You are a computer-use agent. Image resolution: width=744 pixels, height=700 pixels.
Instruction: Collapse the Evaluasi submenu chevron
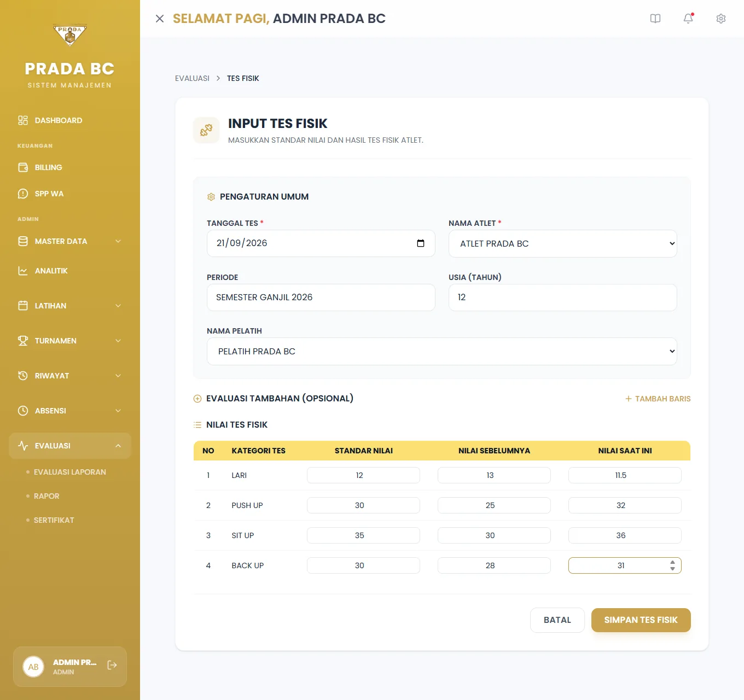click(x=118, y=446)
